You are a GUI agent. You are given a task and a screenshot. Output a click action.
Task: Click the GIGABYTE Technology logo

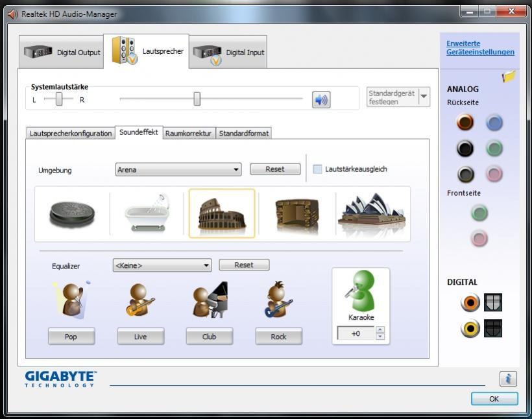click(x=61, y=379)
